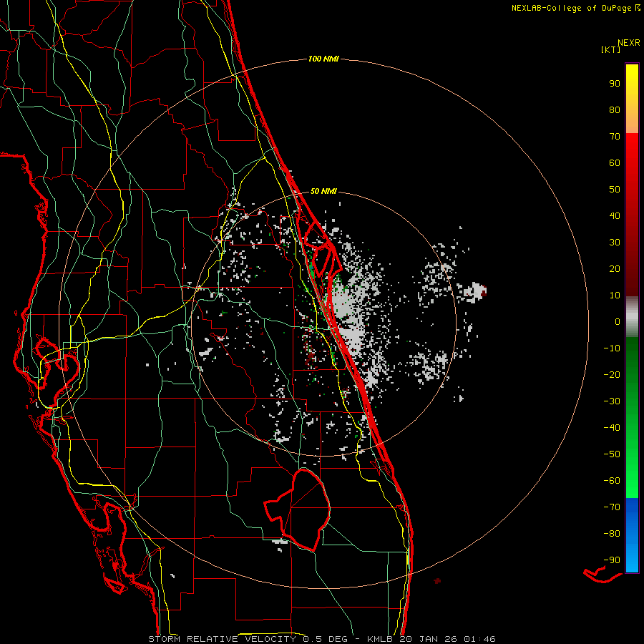Select the -30 value on velocity scale

(x=612, y=401)
